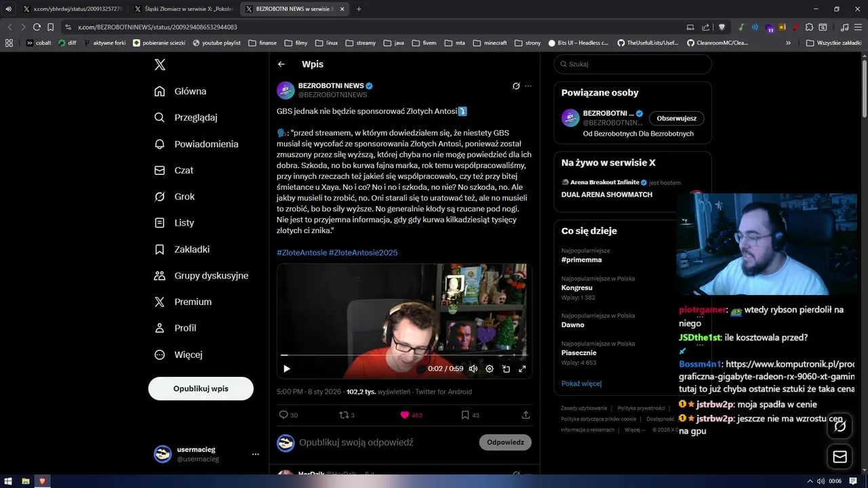This screenshot has height=488, width=868.
Task: Open hashtag #ZloteAntosie2025
Action: pos(363,253)
